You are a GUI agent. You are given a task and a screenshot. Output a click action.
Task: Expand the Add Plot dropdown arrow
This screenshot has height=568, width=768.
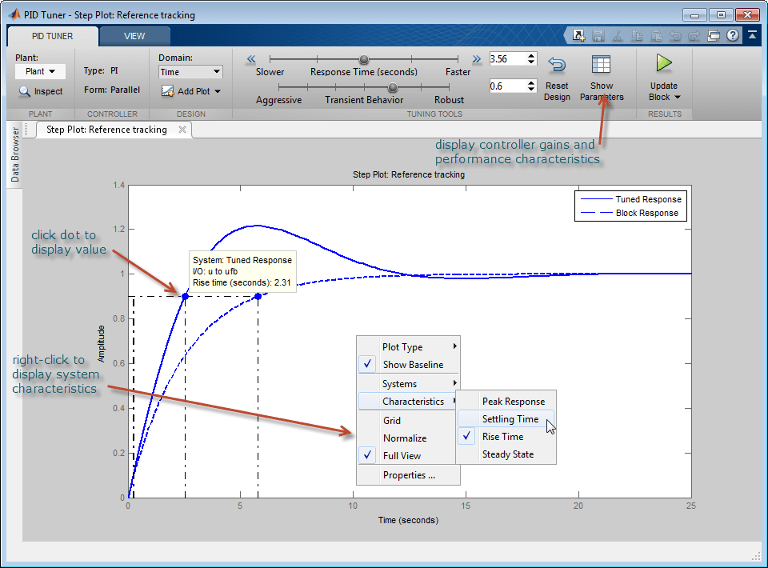218,92
